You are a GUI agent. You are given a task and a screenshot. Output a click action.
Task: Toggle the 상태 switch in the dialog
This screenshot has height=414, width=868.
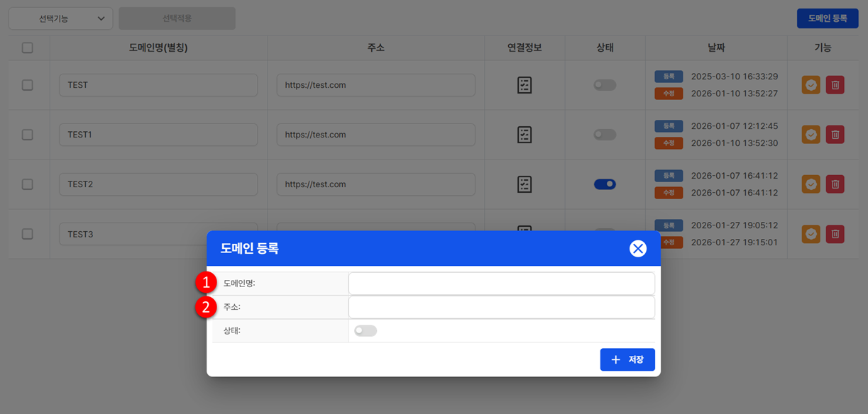366,331
